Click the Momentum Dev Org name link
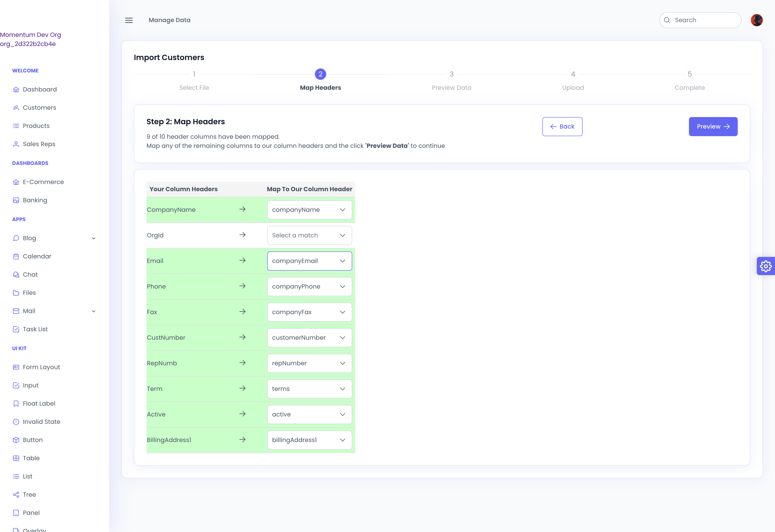Image resolution: width=775 pixels, height=532 pixels. pos(30,35)
